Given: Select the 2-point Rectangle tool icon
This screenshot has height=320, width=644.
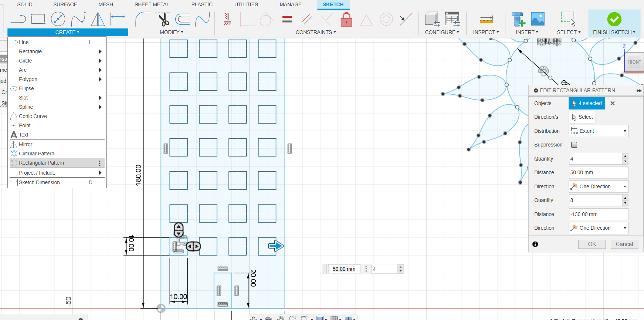Looking at the screenshot, I should [x=38, y=19].
